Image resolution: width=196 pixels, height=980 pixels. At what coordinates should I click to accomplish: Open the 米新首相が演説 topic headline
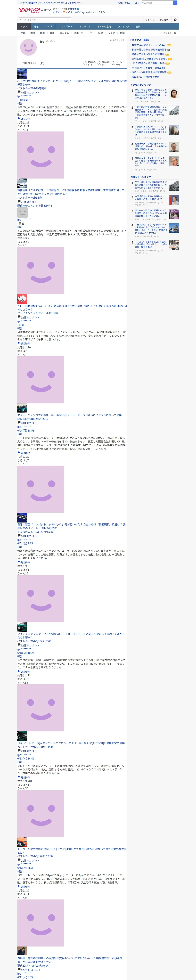pyautogui.click(x=148, y=45)
